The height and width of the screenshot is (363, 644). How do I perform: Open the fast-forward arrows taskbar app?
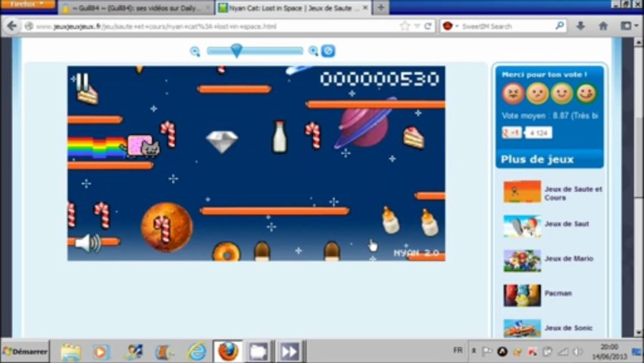click(x=290, y=351)
